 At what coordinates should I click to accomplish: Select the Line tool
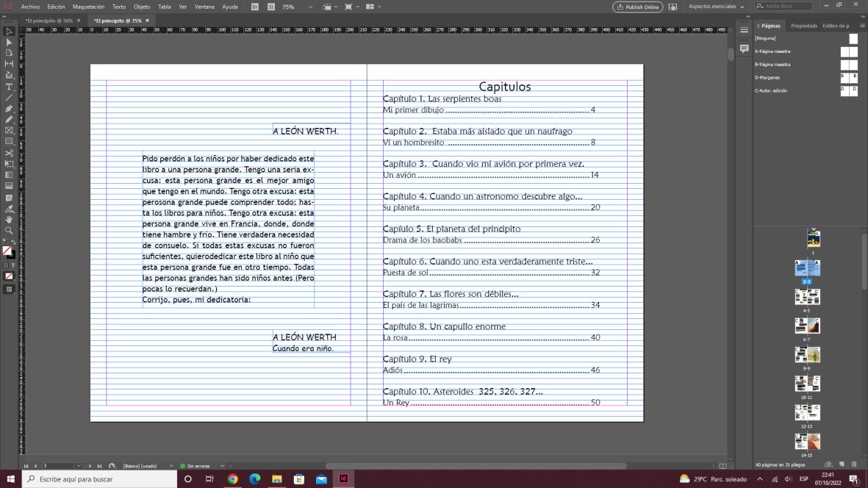coord(9,98)
